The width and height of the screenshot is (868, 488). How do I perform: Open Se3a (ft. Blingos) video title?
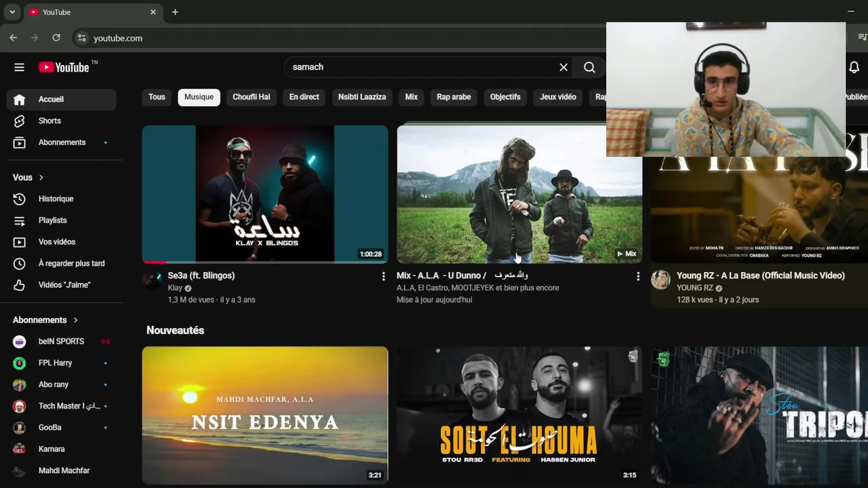201,276
